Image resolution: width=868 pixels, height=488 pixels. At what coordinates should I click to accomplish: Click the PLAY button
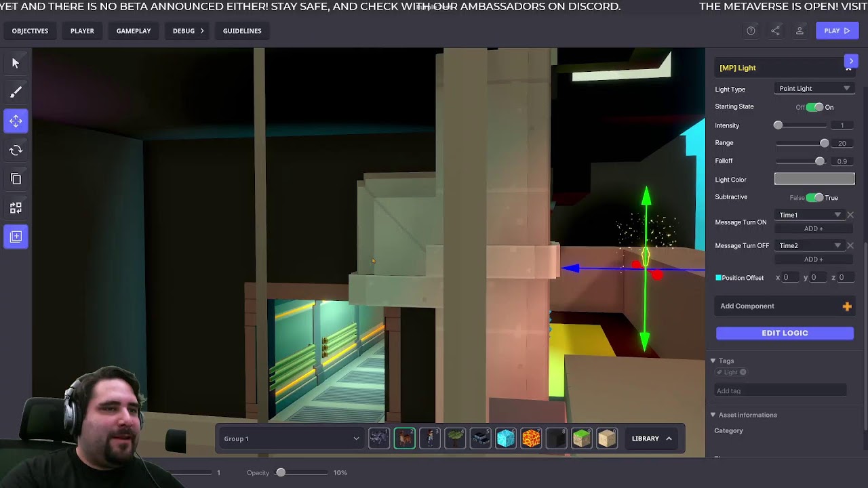coord(837,30)
